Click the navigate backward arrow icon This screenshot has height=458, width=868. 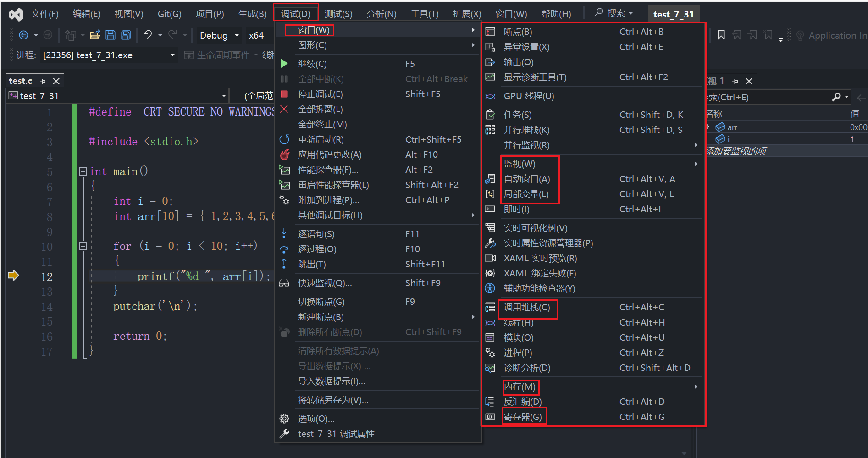tap(24, 35)
